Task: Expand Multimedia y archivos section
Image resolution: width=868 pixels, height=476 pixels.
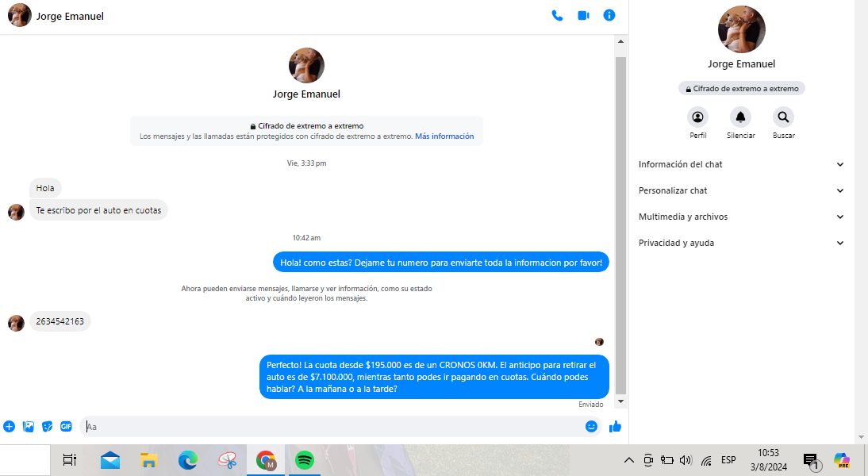Action: point(741,217)
